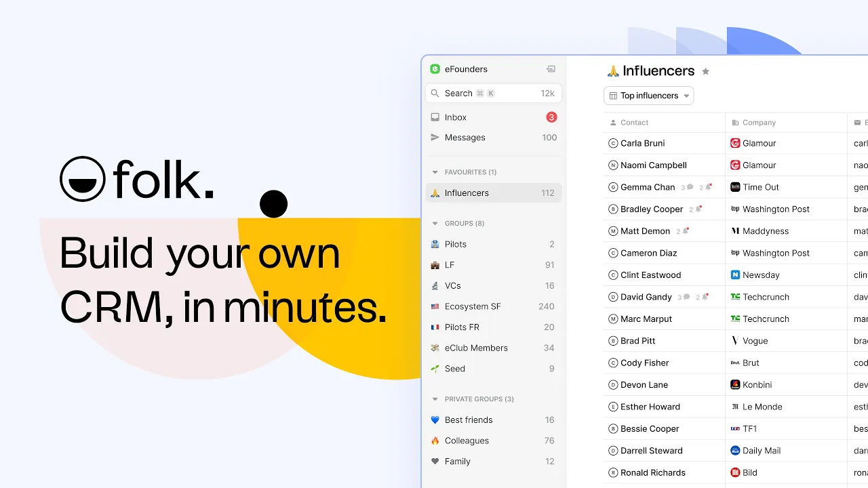
Task: Open Devon Lane's contact row
Action: tap(664, 385)
